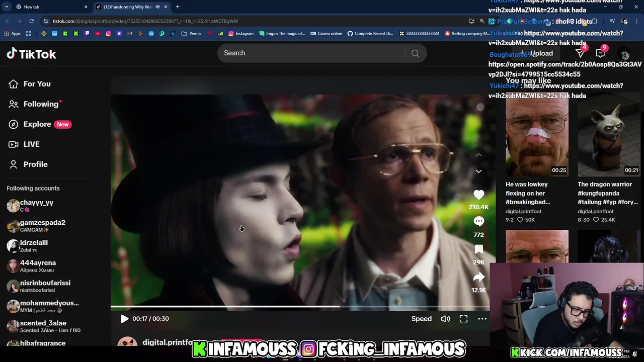Seek on the video progress bar
The width and height of the screenshot is (644, 362).
[x=300, y=306]
